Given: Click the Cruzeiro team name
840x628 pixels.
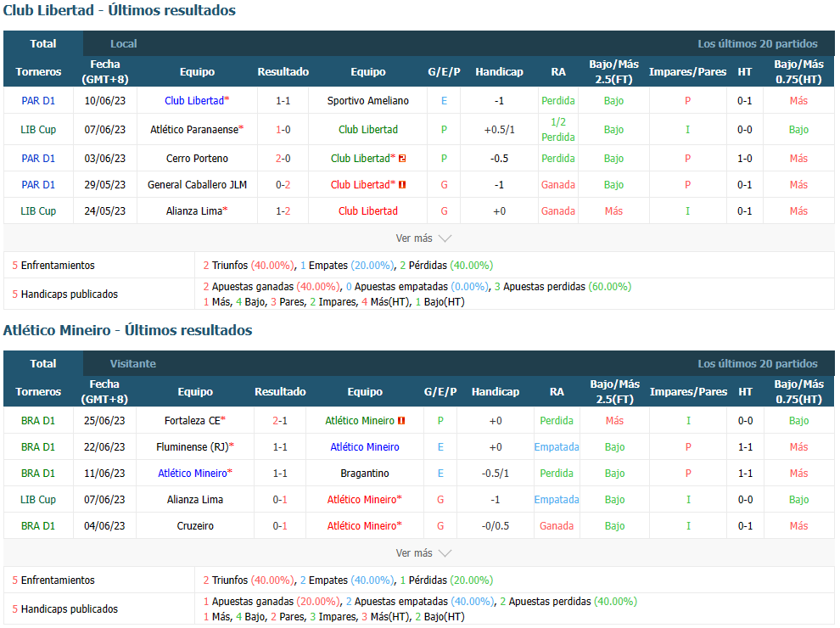Looking at the screenshot, I should [195, 526].
